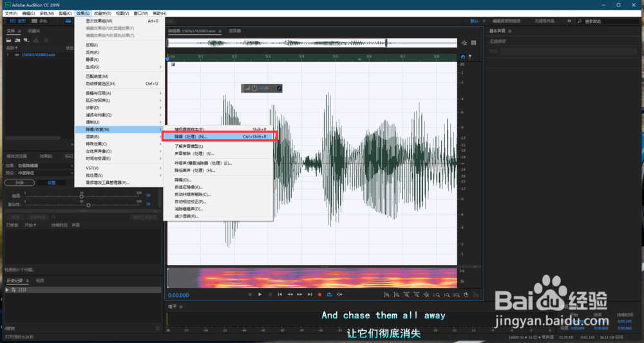Open the 基本声音 panel menu icon
Screen dimensions: 644x343
coord(509,31)
